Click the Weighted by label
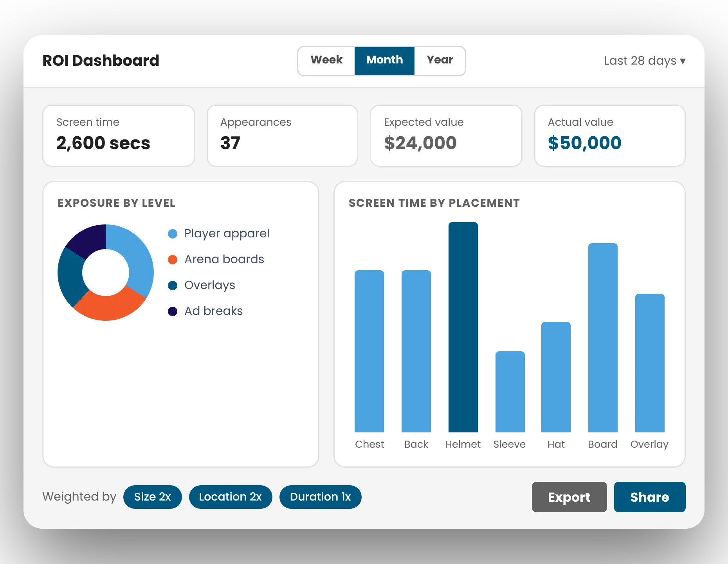 [x=79, y=497]
